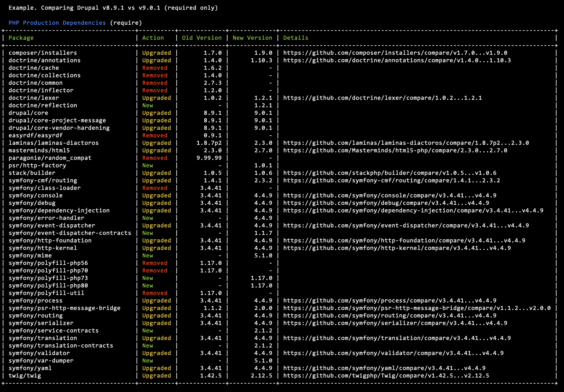Click new version '1.1.7' of event-dispatcher-contracts

point(263,233)
